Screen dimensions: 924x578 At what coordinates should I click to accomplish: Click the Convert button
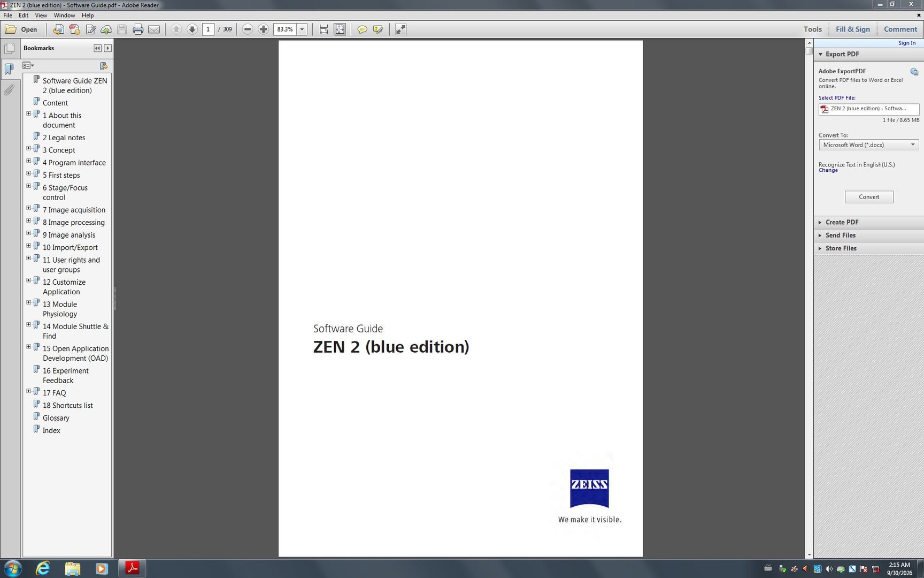[x=869, y=197]
